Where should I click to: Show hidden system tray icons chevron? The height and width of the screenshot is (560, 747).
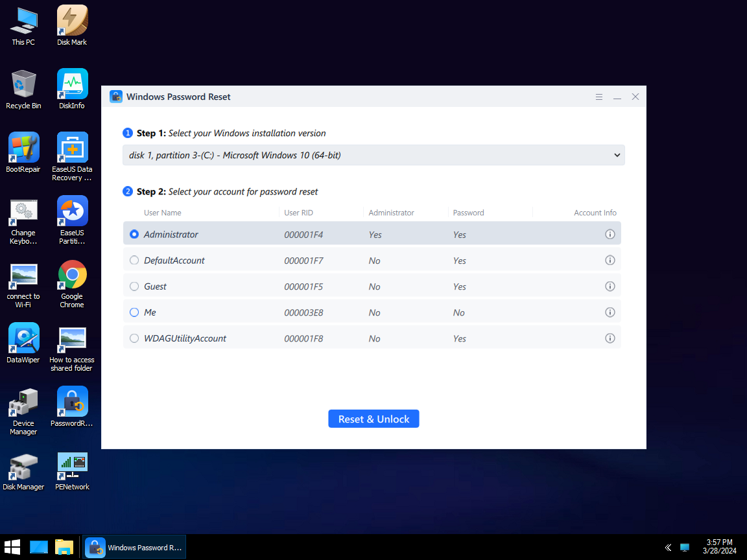668,548
